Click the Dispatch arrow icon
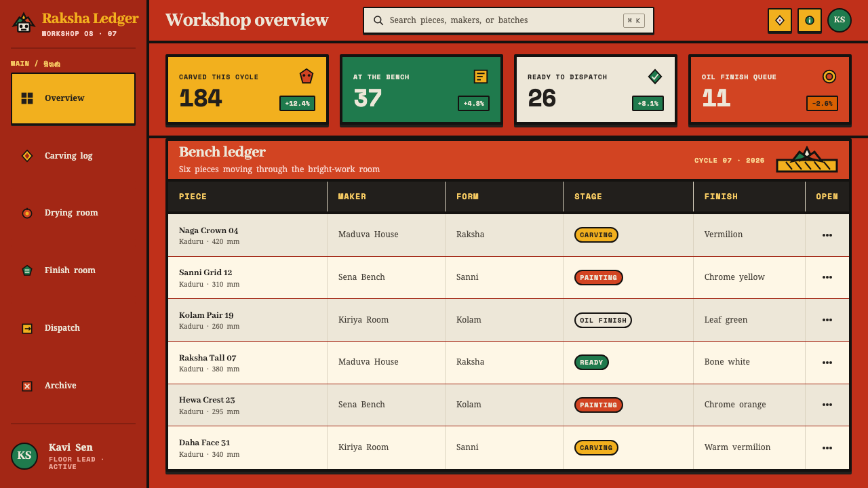The image size is (868, 488). 27,328
